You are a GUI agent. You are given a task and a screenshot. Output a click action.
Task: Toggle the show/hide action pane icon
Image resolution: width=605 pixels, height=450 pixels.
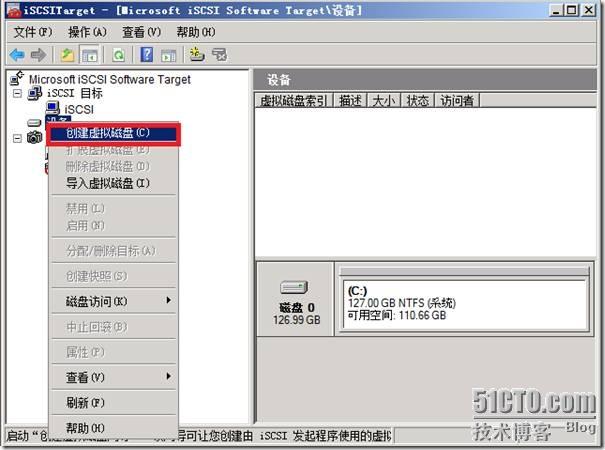coord(169,55)
